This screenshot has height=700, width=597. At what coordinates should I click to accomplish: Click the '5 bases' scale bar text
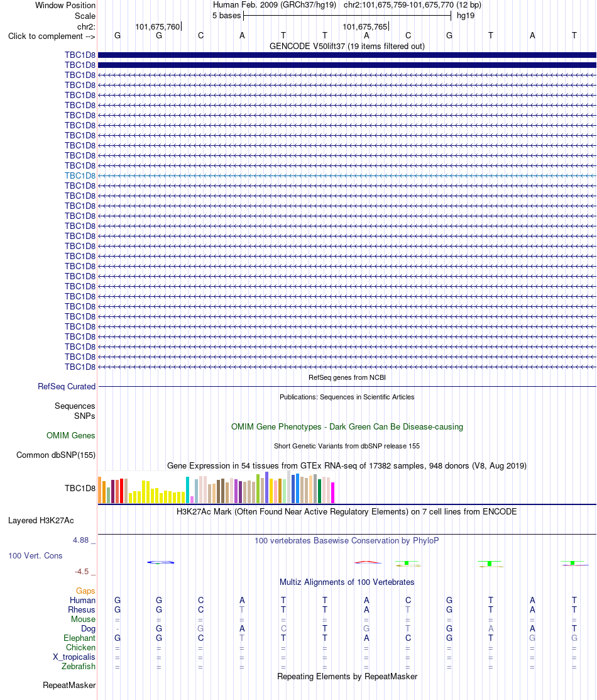pos(227,16)
